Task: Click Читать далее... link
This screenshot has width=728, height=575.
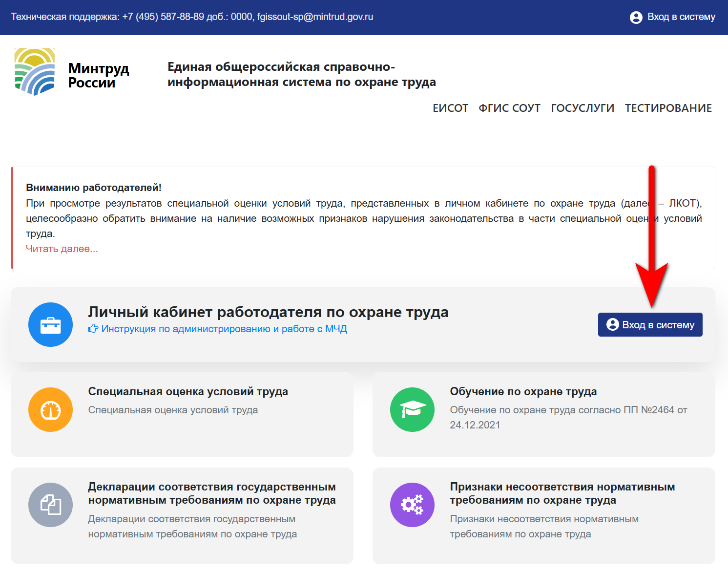Action: coord(62,249)
